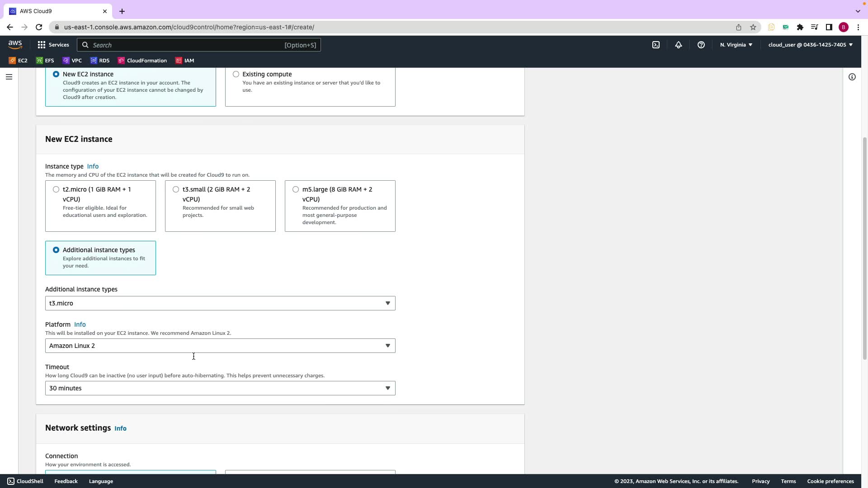Image resolution: width=868 pixels, height=488 pixels.
Task: Click the AWS logo home icon
Action: click(x=15, y=44)
